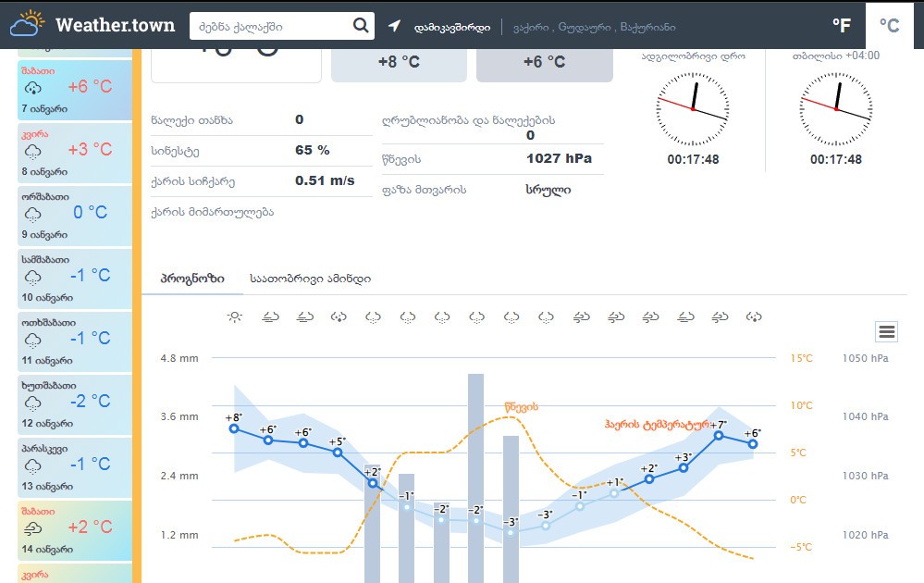The width and height of the screenshot is (924, 583).
Task: Click the +8 °C temperature box
Action: coord(399,65)
